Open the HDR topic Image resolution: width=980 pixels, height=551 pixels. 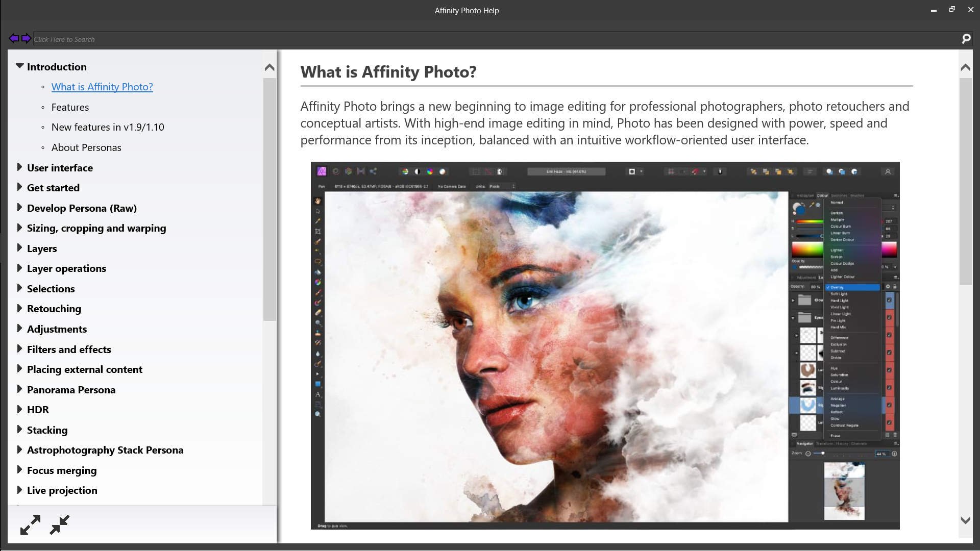pos(38,410)
